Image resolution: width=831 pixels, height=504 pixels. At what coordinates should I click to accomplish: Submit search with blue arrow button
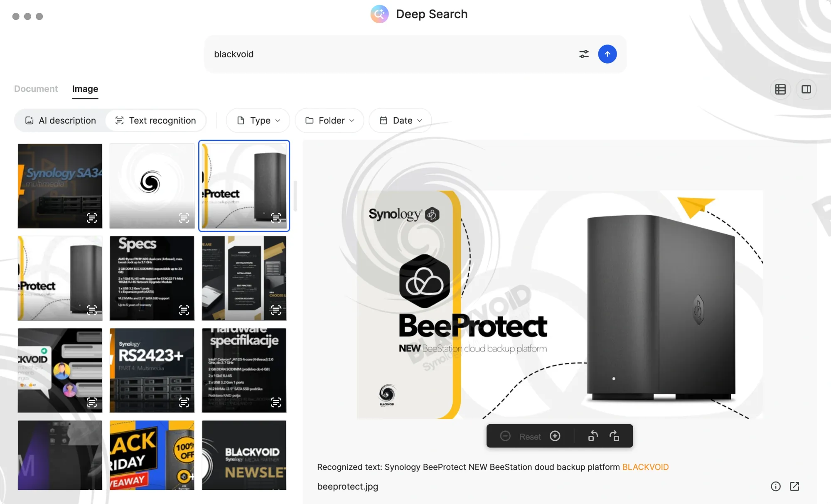pyautogui.click(x=607, y=54)
